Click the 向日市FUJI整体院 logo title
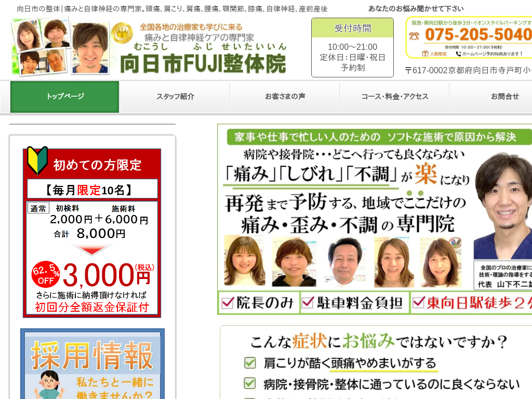 pos(203,63)
